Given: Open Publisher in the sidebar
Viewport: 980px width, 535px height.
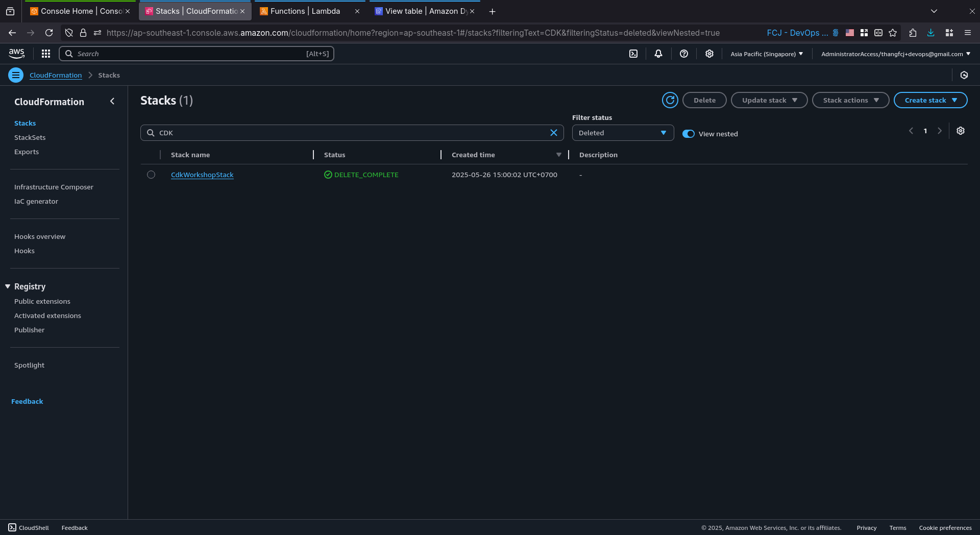Looking at the screenshot, I should (29, 330).
